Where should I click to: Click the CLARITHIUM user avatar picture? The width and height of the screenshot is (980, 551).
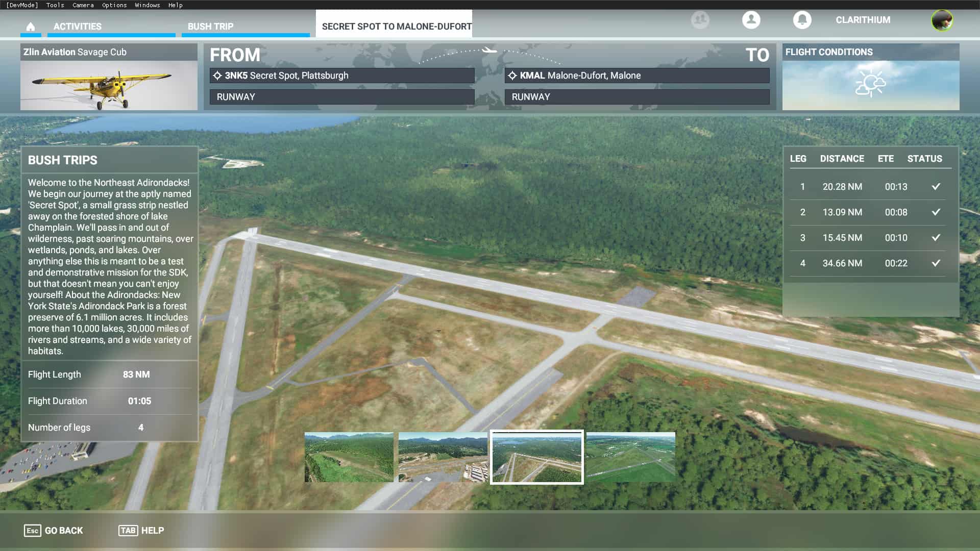tap(942, 20)
